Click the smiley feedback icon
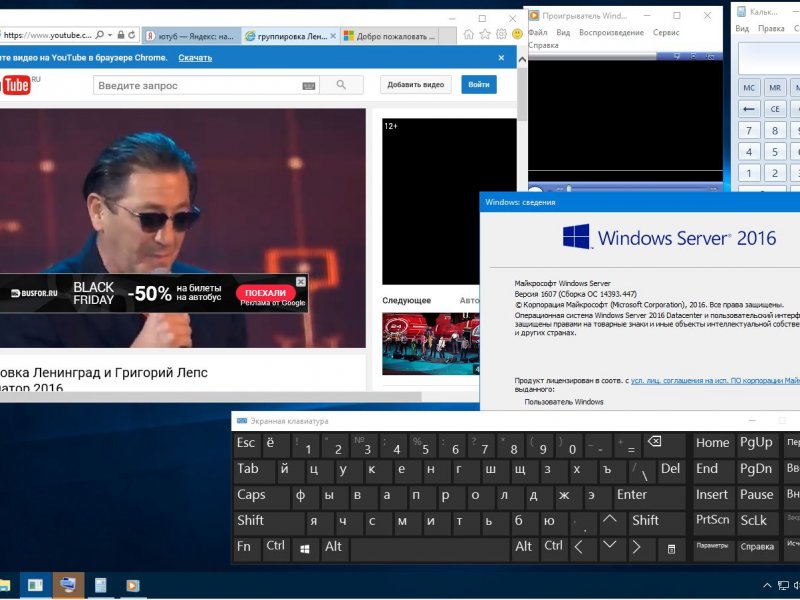The height and width of the screenshot is (600, 800). (x=517, y=34)
